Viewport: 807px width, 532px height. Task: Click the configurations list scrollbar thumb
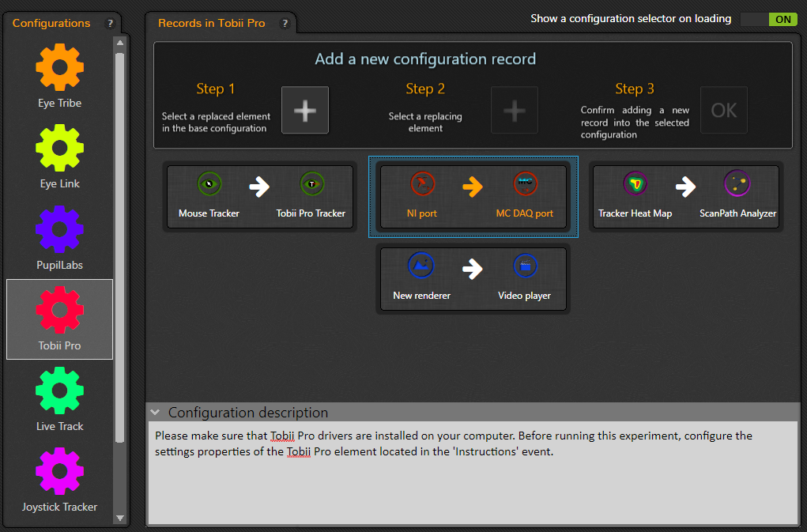tap(120, 247)
